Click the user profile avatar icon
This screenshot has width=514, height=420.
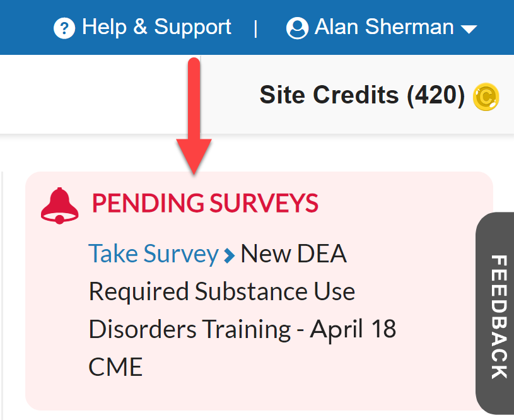click(297, 28)
